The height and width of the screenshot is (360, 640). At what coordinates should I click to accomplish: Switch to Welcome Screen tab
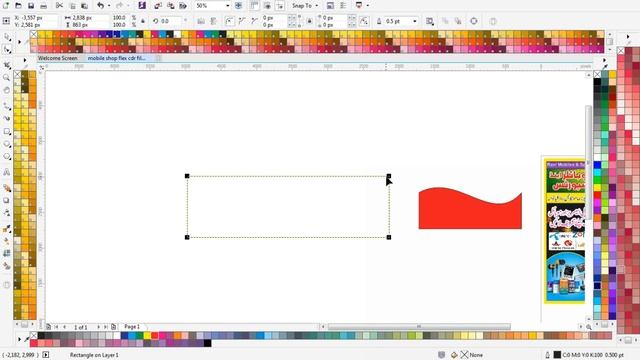click(58, 58)
